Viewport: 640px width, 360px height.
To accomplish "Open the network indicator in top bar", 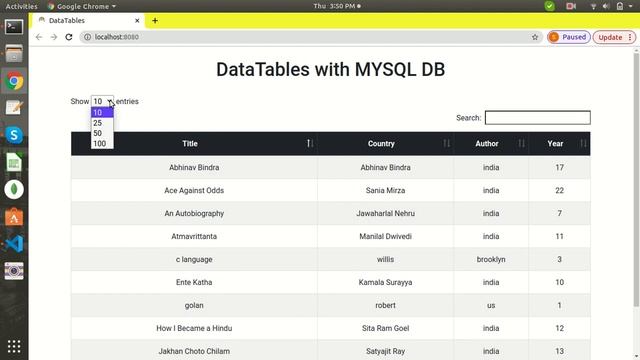I will pyautogui.click(x=593, y=6).
